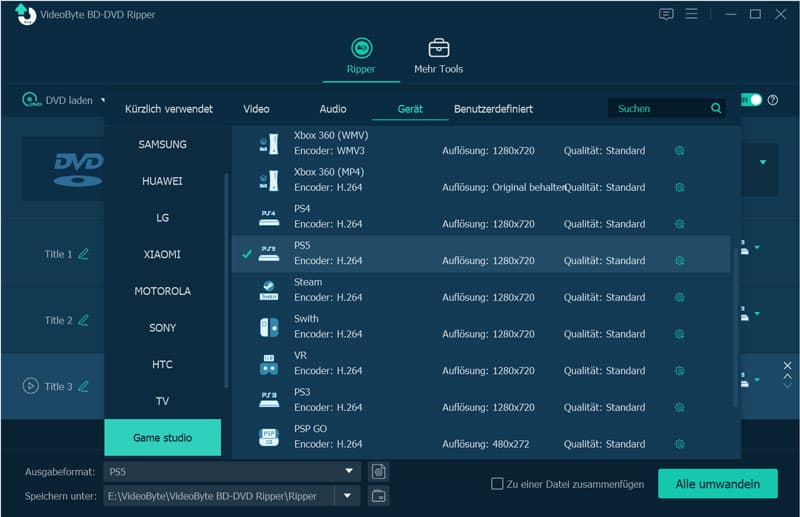Select the SONY device category
Image resolution: width=800 pixels, height=517 pixels.
[x=163, y=328]
